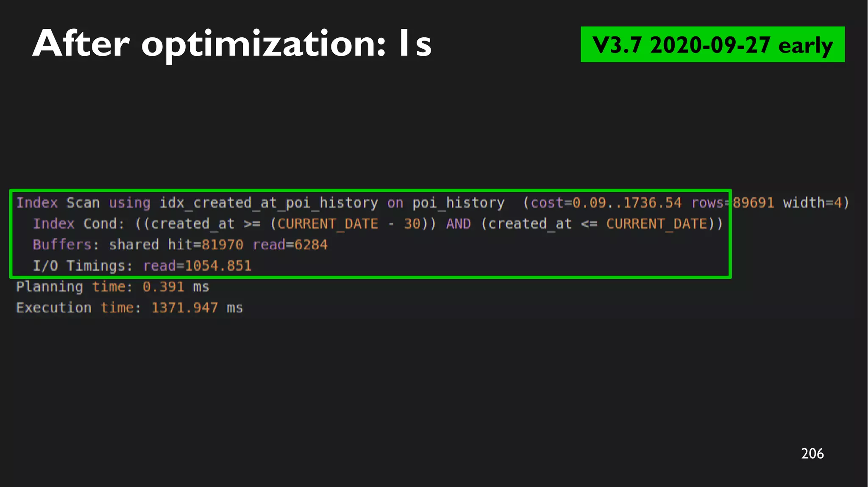This screenshot has width=868, height=487.
Task: Click 'Execution time: 1371.947 ms' line
Action: (x=129, y=308)
